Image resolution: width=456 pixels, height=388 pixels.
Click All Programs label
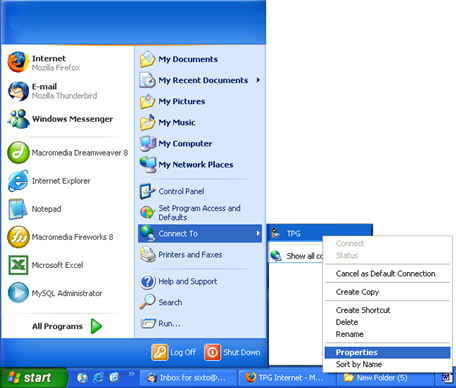pos(57,326)
